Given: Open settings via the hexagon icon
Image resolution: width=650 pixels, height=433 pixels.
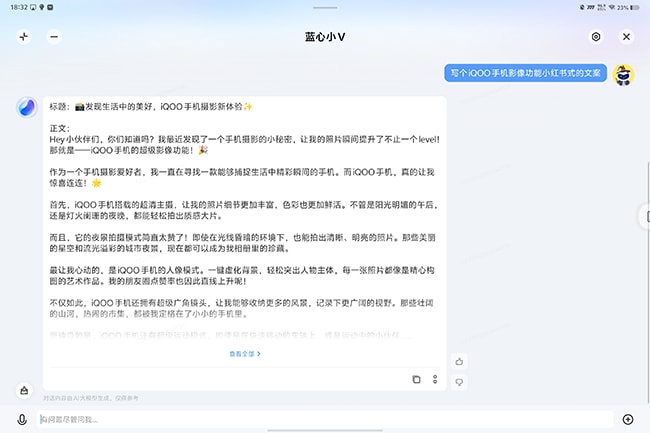Looking at the screenshot, I should [596, 37].
